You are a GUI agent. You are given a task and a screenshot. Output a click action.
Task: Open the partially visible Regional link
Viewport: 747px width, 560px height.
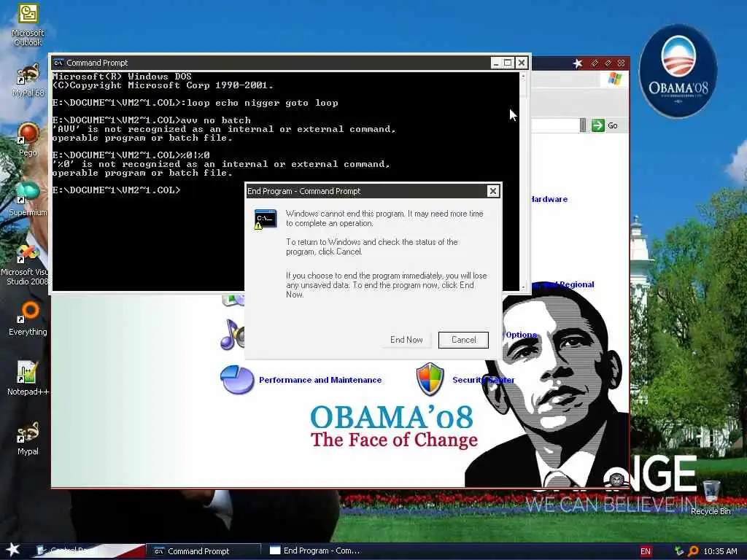563,284
